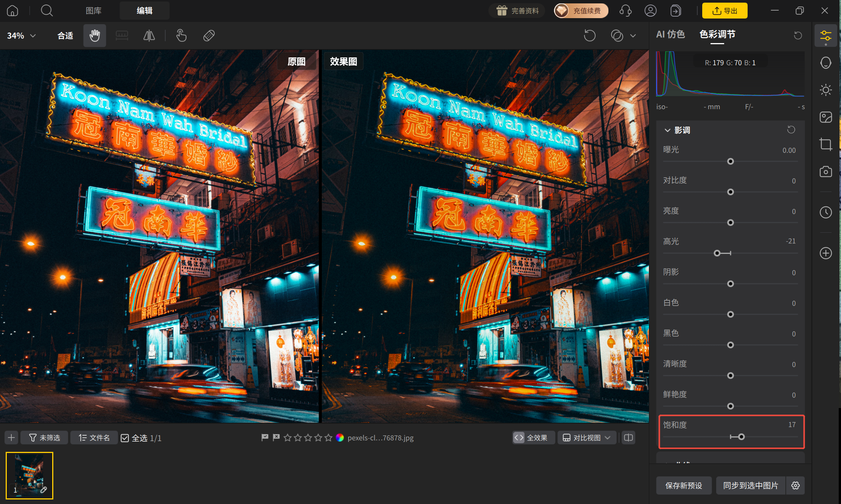Image resolution: width=841 pixels, height=504 pixels.
Task: Click the 饱和度 slider handle
Action: pos(742,437)
